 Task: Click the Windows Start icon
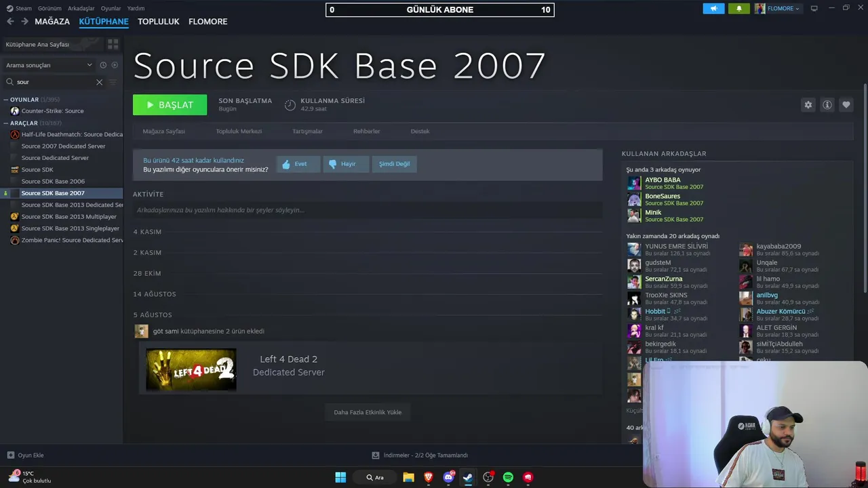click(340, 477)
